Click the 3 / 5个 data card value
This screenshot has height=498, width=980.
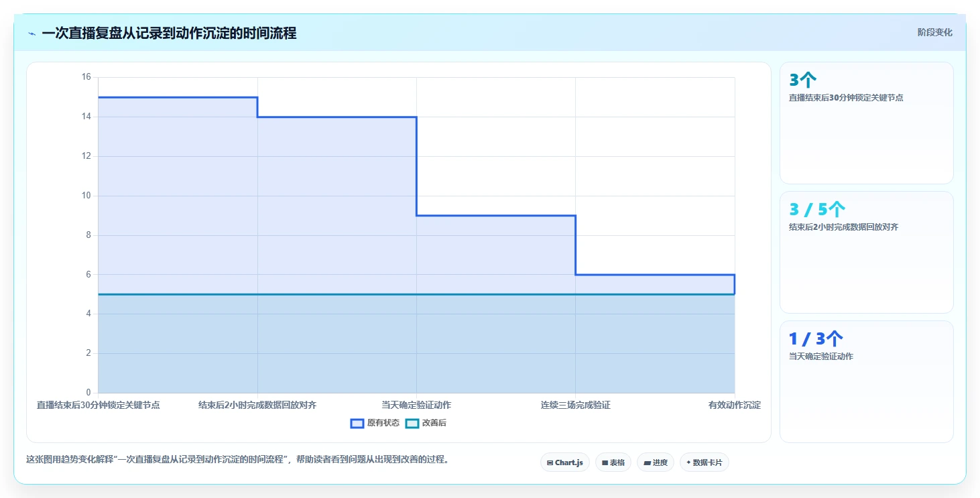click(x=818, y=210)
